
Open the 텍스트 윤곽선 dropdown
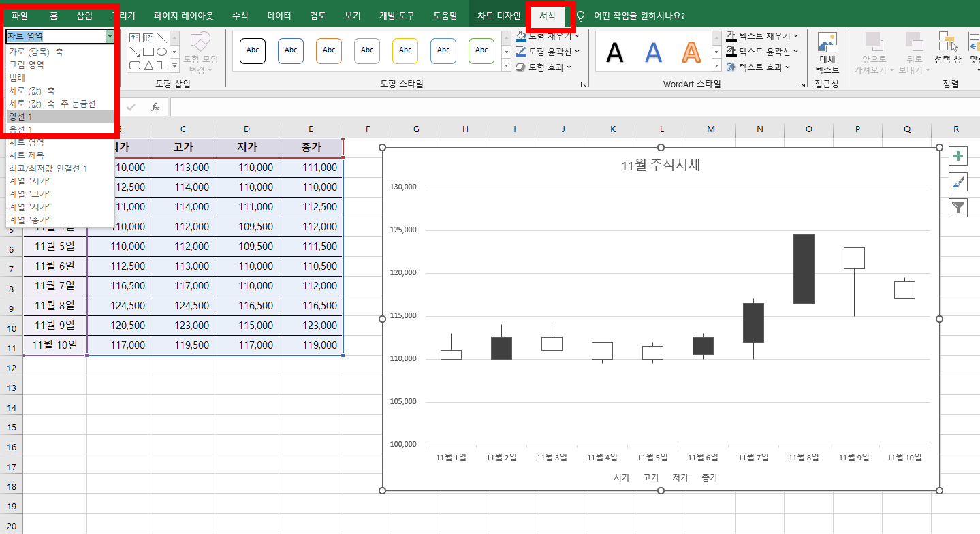(x=762, y=52)
